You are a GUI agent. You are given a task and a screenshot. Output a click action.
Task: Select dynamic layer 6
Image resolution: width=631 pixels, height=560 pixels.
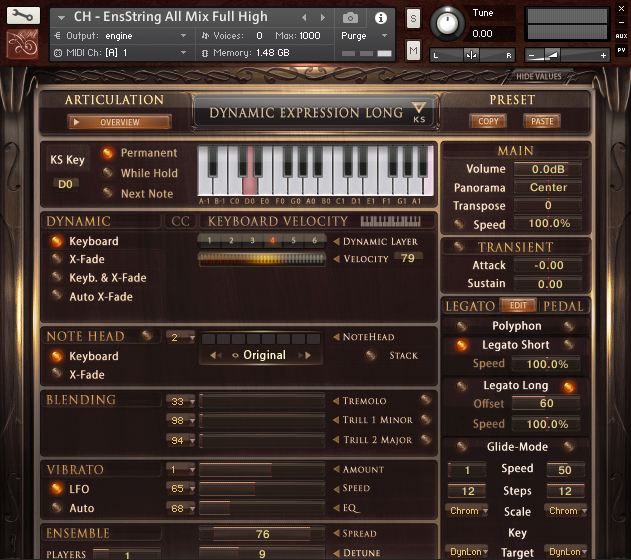pyautogui.click(x=315, y=241)
